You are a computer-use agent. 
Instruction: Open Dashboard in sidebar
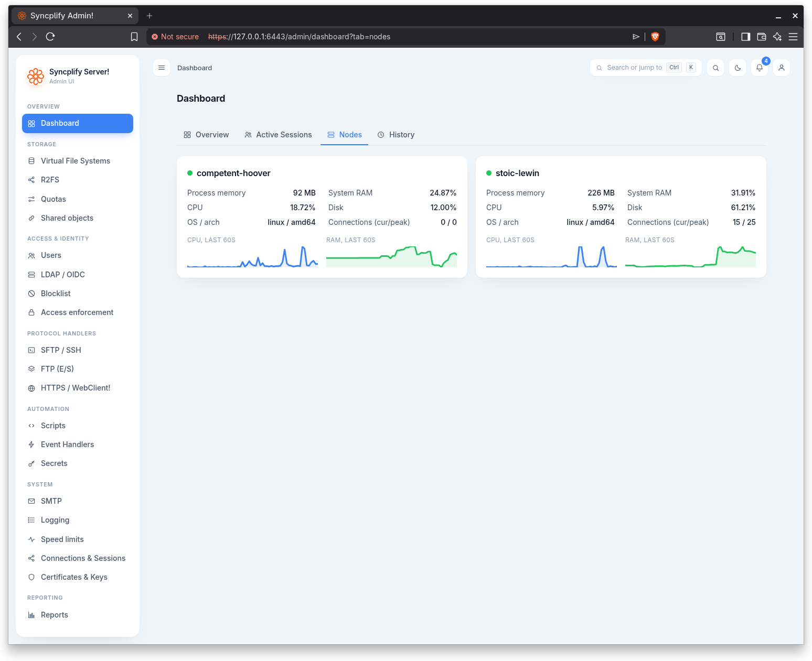coord(78,123)
